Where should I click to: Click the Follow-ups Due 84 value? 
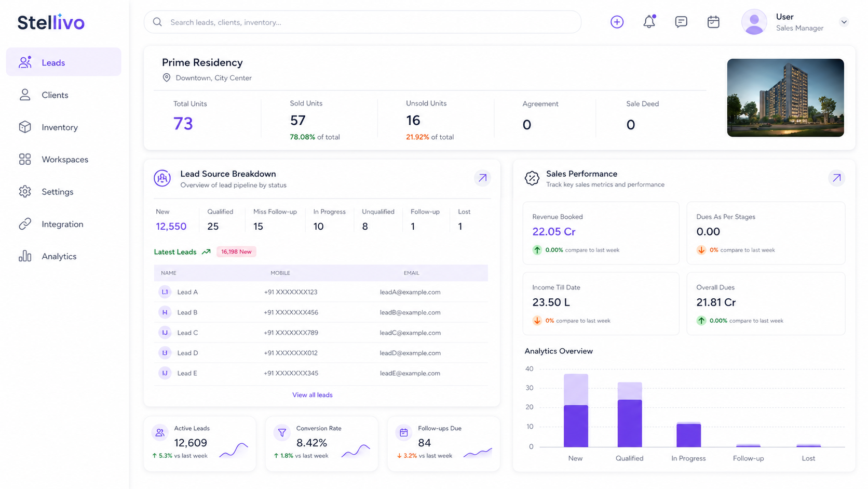[425, 443]
